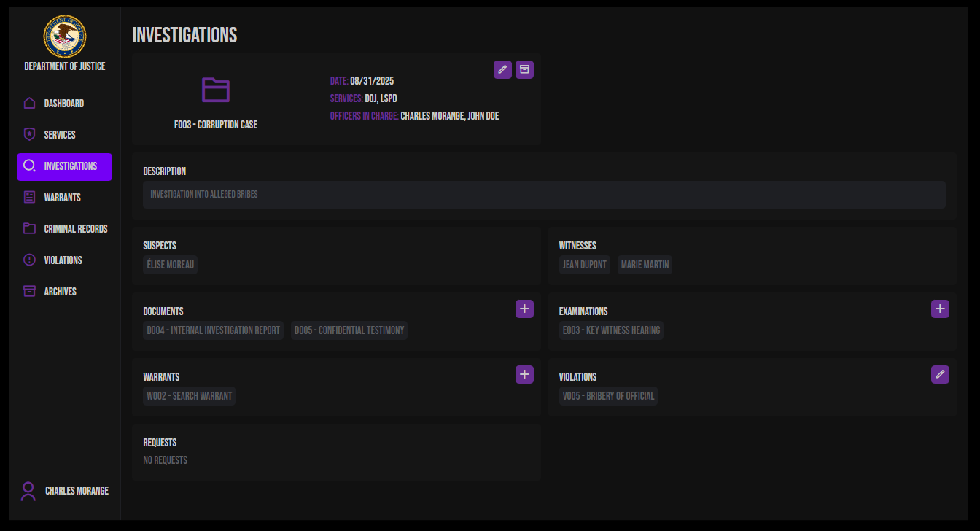This screenshot has height=531, width=980.
Task: Edit violations using the pencil icon
Action: (940, 374)
